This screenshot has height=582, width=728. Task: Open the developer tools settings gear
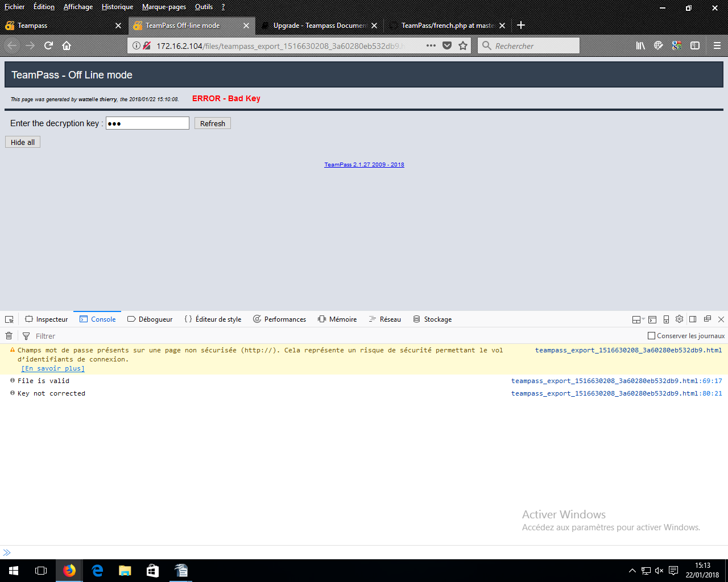(679, 319)
